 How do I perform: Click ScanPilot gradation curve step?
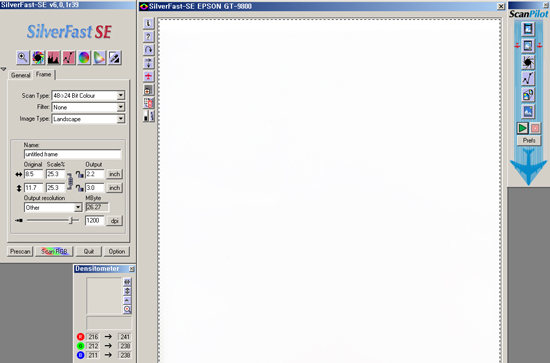tap(528, 79)
